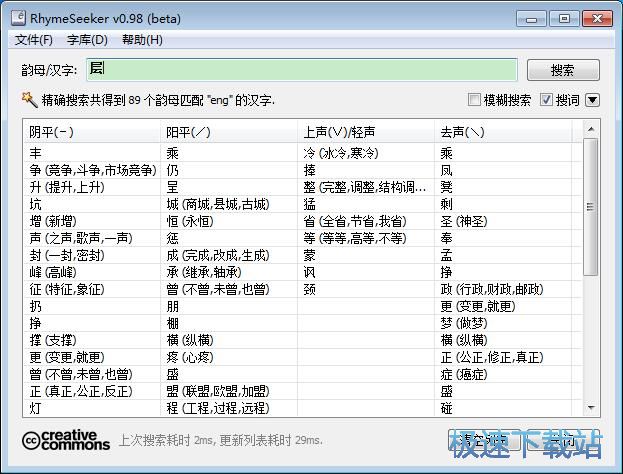Click the 搜索 button

(x=563, y=70)
